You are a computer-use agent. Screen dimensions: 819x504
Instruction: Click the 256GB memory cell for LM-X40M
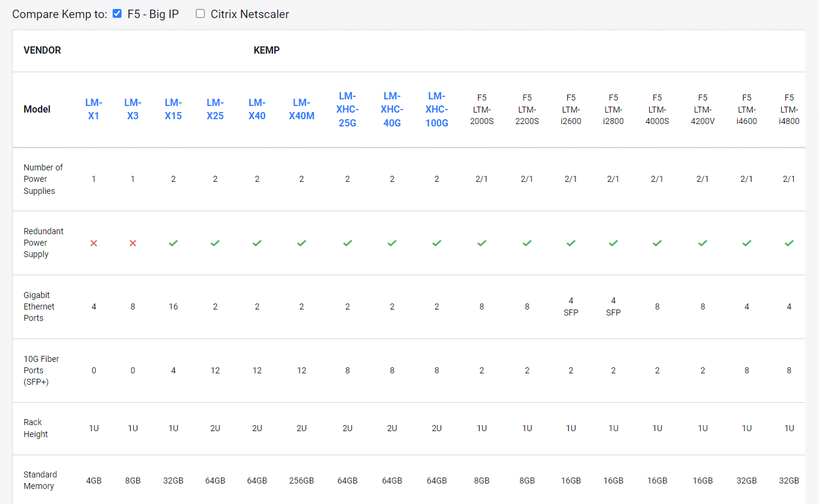pos(301,481)
